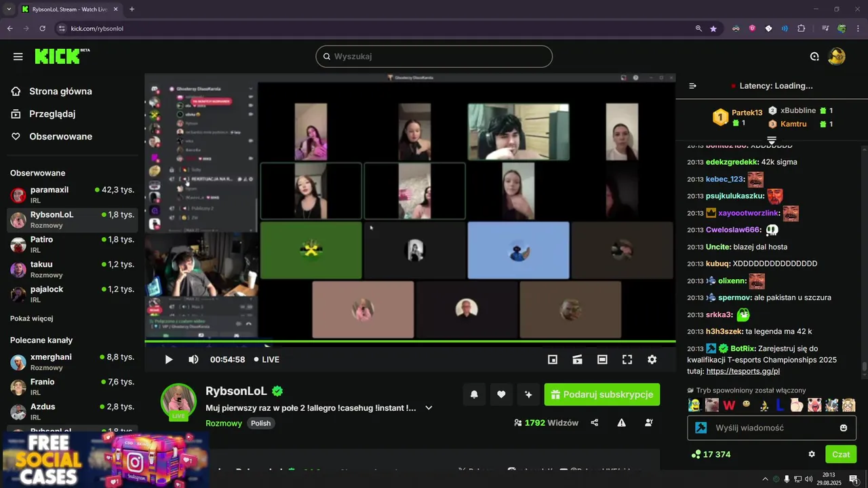Click the Wyszukaj search field
The image size is (868, 488).
click(434, 56)
